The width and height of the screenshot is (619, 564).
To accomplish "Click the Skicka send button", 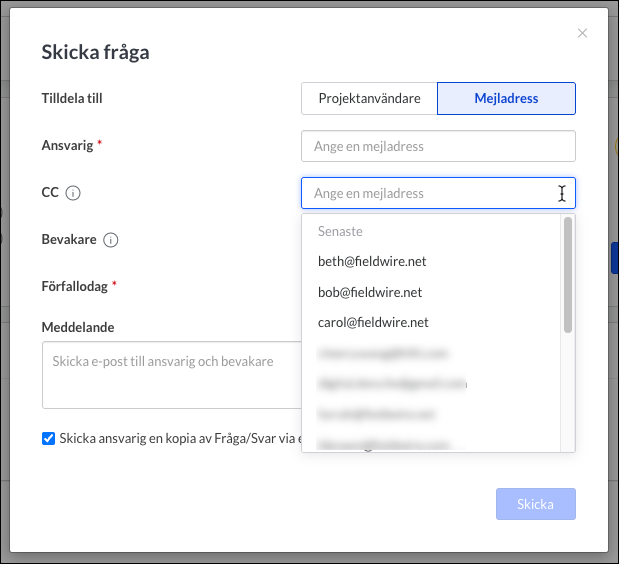I will point(536,504).
